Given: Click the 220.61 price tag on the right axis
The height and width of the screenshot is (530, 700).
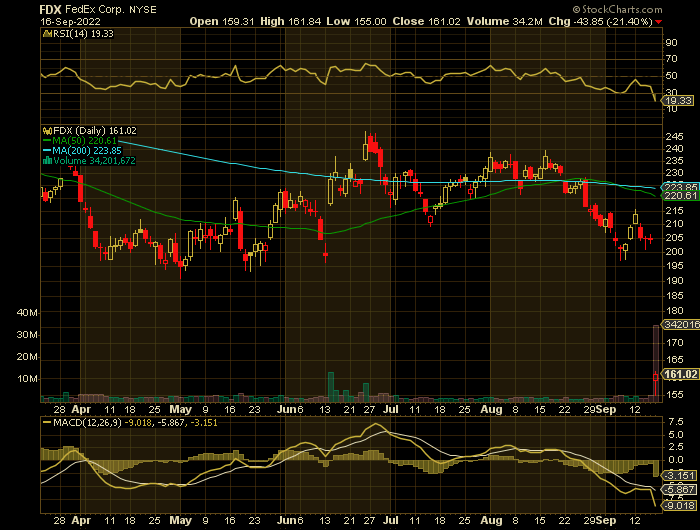Looking at the screenshot, I should (x=679, y=196).
